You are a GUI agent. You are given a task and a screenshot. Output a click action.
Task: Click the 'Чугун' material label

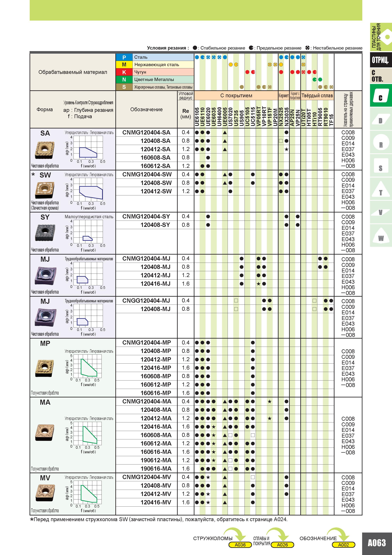click(140, 72)
